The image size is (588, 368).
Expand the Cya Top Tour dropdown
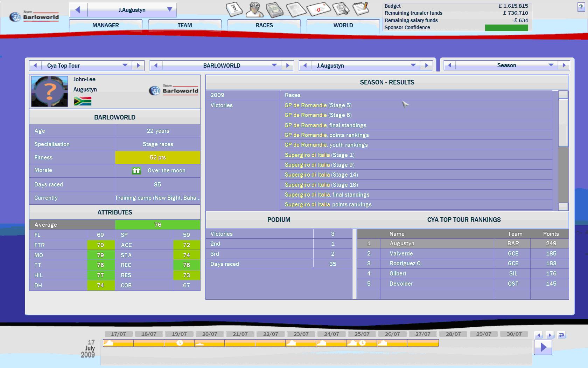[125, 66]
